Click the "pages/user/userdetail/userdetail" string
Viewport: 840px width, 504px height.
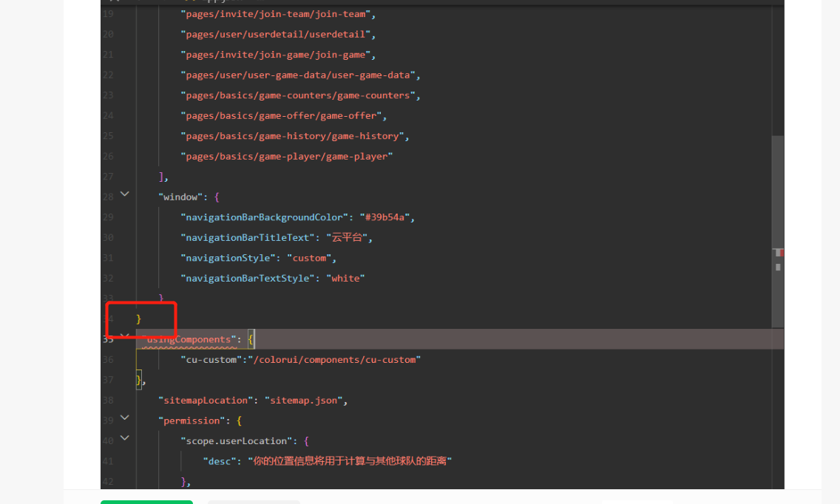click(276, 34)
